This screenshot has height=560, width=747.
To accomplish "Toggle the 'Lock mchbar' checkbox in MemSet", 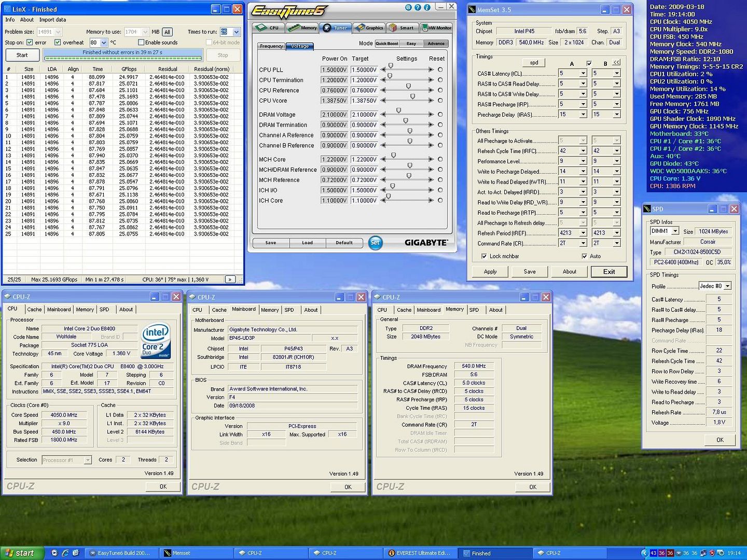I will [x=483, y=256].
